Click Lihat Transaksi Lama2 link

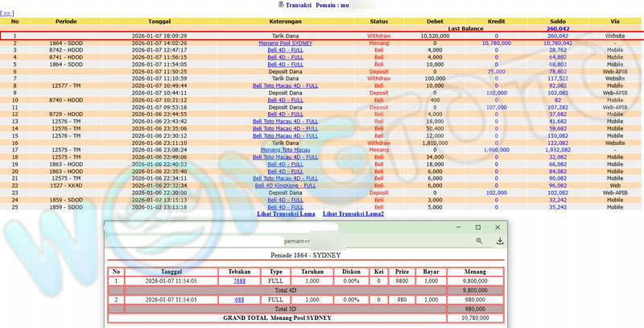353,214
